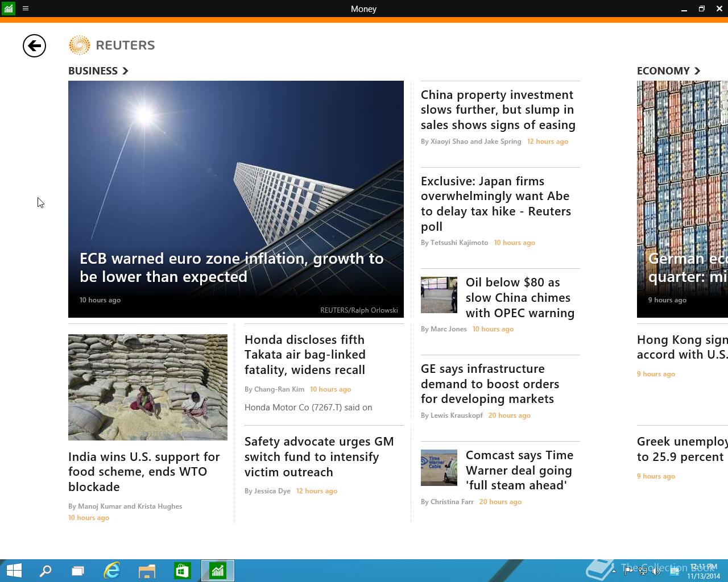The height and width of the screenshot is (582, 728).
Task: Click the Time Warner Cable thumbnail
Action: pos(439,468)
